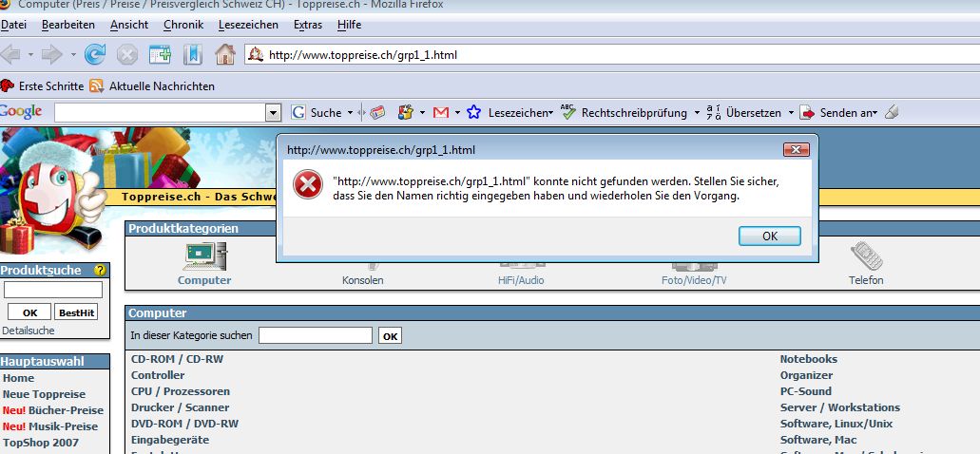Click the highlighter pen icon in Google toolbar
Screen dimensions: 980x454
tap(891, 112)
